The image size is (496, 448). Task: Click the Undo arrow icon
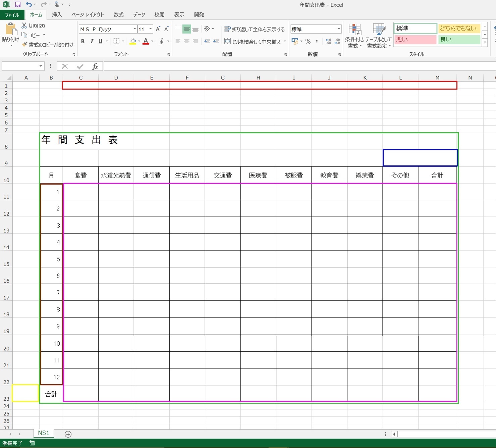(29, 4)
